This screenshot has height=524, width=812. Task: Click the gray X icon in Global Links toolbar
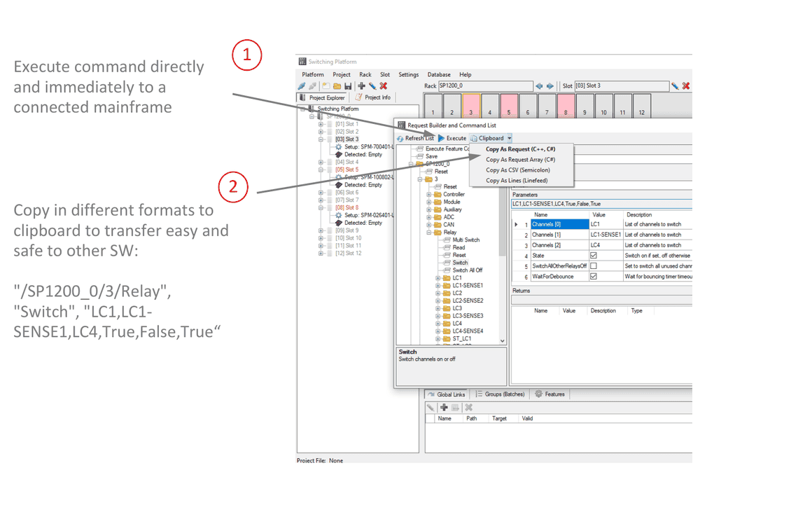[x=469, y=408]
